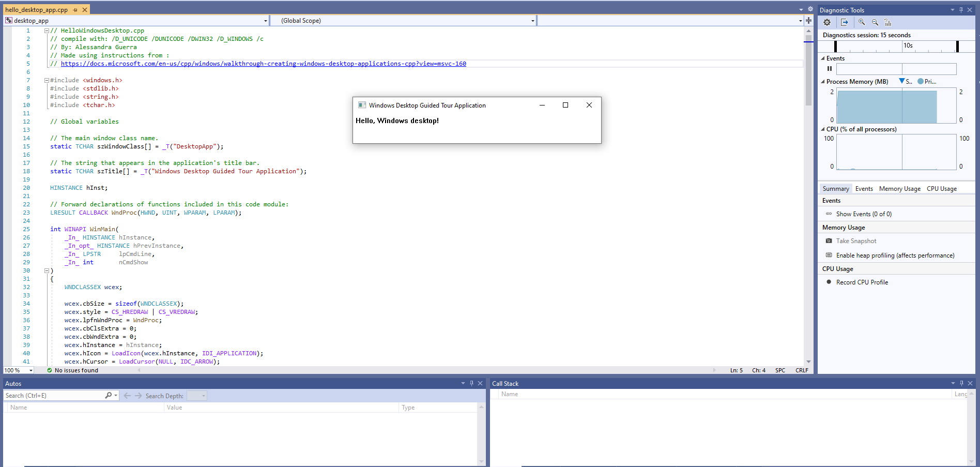The width and height of the screenshot is (980, 467).
Task: Zoom out on the diagnostics timeline
Action: [875, 22]
